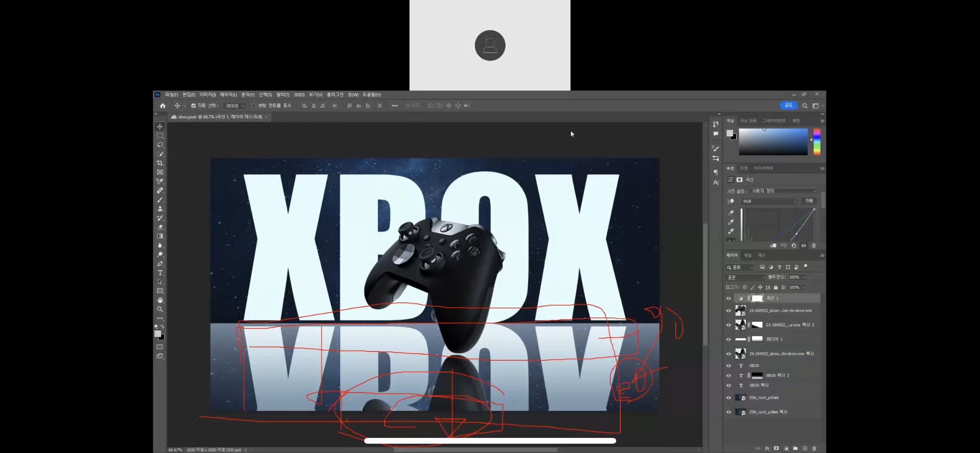Select the Rectangular Marquee tool
This screenshot has height=453, width=980.
pos(160,136)
